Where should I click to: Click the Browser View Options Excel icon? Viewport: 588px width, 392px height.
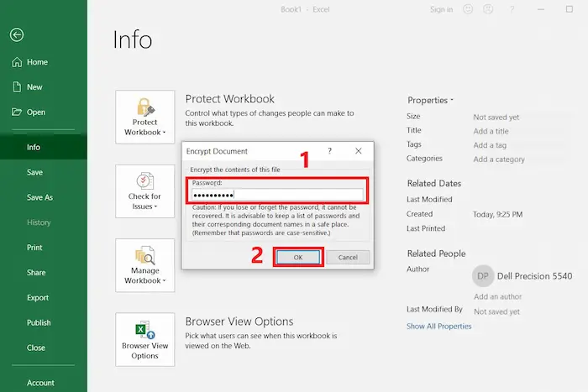click(x=144, y=330)
